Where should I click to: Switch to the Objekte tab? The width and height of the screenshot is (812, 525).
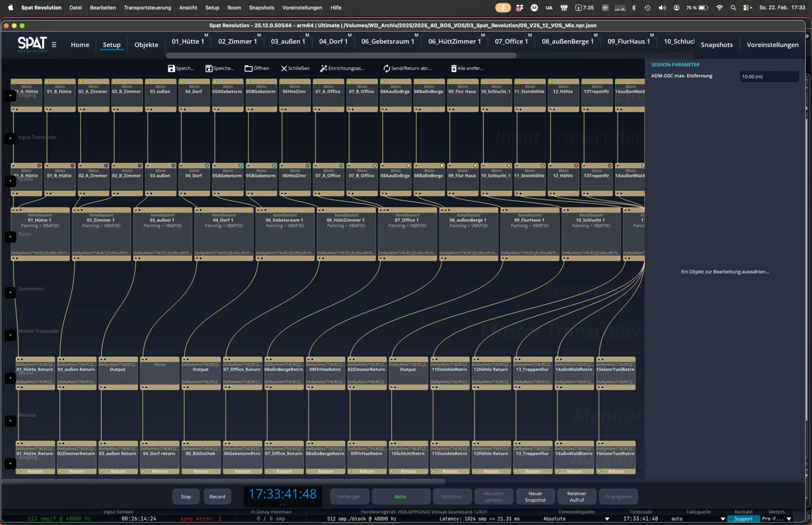tap(146, 45)
